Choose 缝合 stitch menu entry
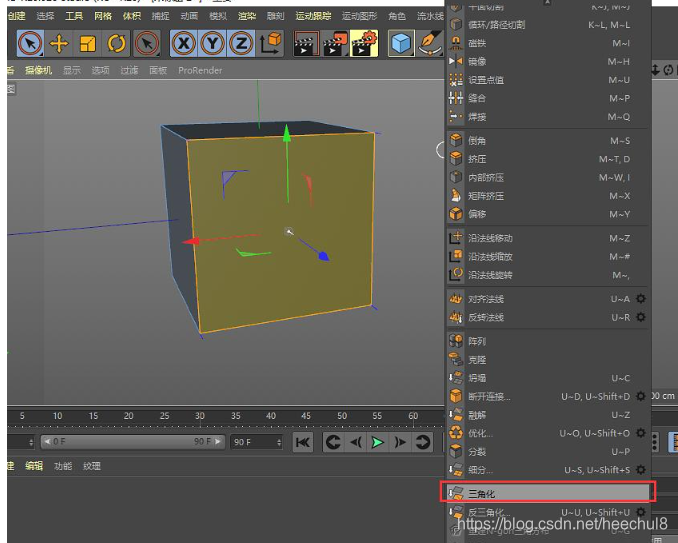 (x=548, y=98)
